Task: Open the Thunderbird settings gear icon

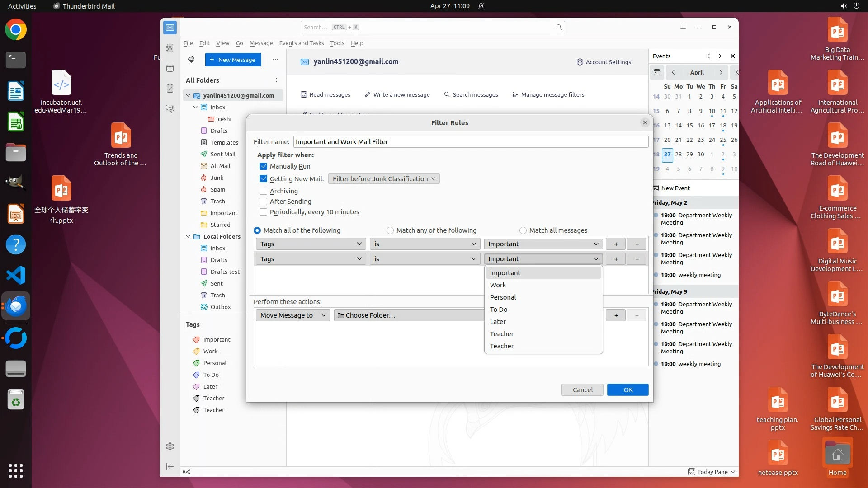Action: coord(170,446)
